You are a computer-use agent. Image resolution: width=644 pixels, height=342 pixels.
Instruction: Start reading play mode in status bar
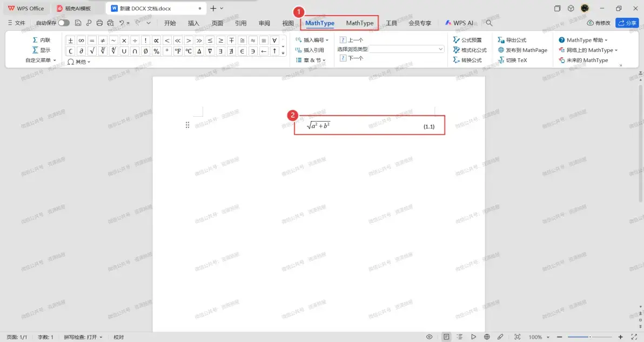(x=473, y=337)
